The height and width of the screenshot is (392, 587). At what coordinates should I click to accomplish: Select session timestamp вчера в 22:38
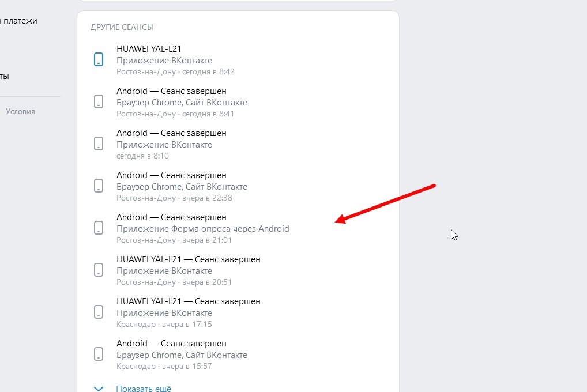207,198
